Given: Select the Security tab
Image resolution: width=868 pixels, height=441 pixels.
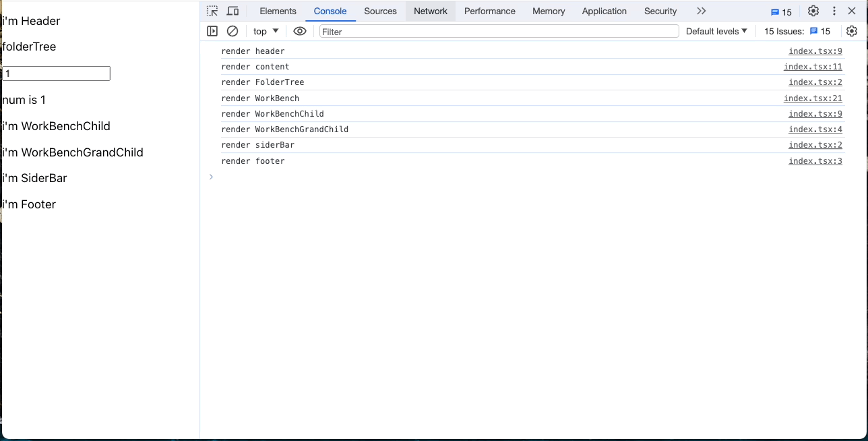Looking at the screenshot, I should (660, 11).
